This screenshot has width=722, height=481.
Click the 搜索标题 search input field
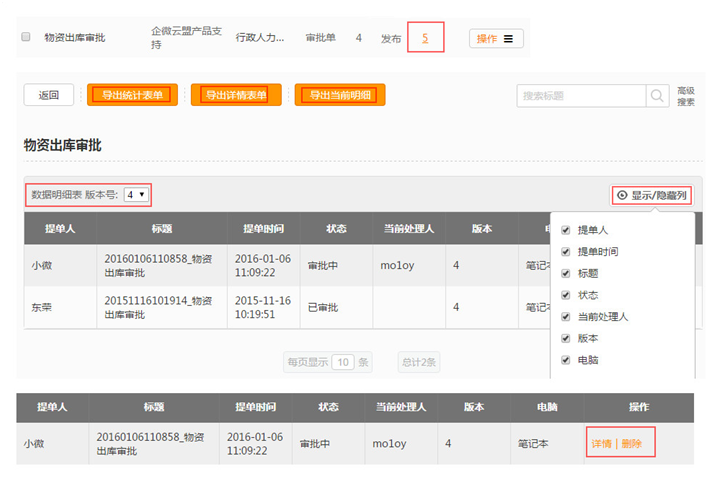click(x=581, y=96)
